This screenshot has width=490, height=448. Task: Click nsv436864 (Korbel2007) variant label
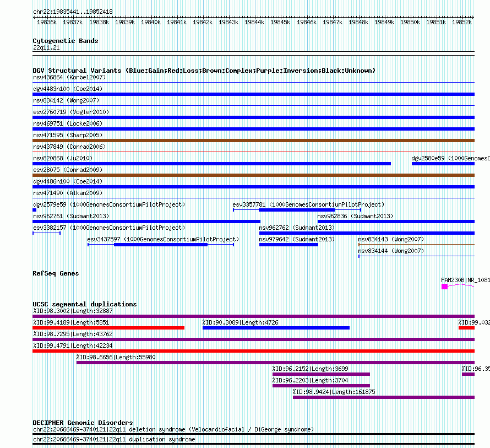(x=69, y=77)
